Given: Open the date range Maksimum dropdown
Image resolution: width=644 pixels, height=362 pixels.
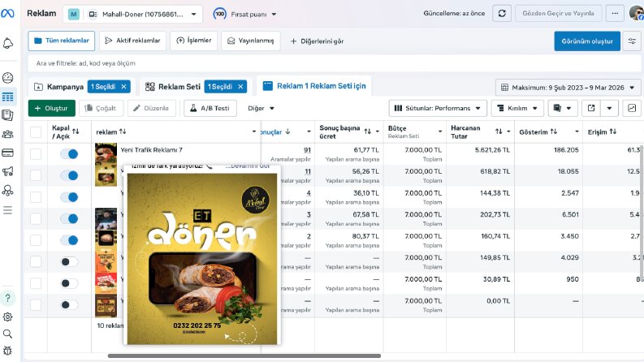Looking at the screenshot, I should coord(568,88).
